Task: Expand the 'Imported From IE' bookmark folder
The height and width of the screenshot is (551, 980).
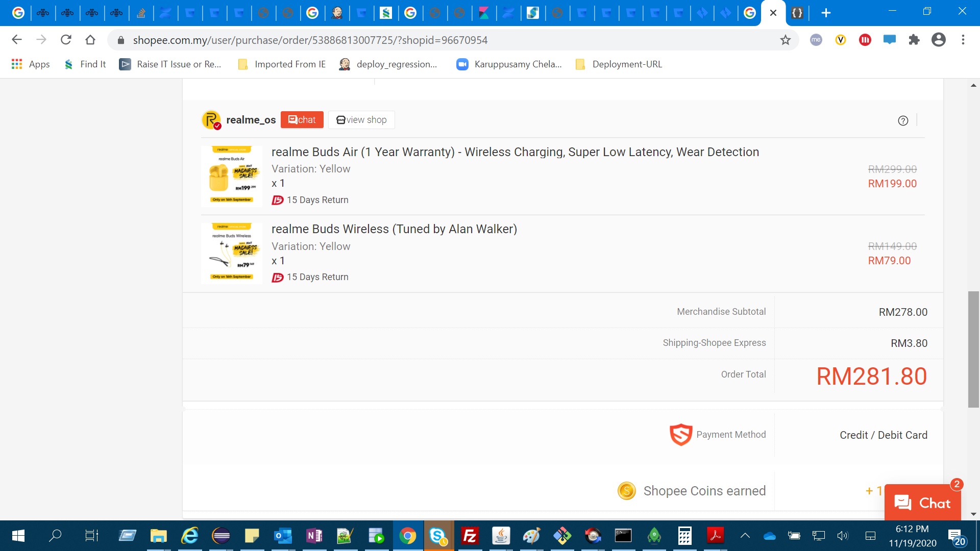Action: tap(282, 64)
